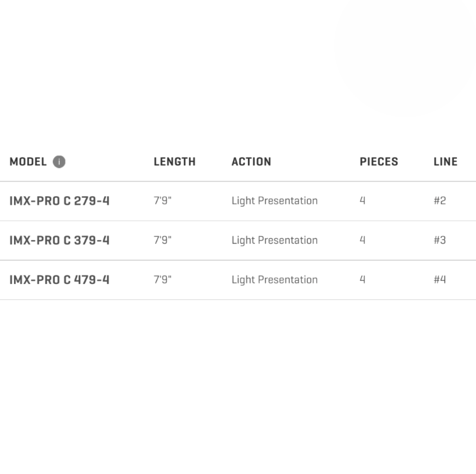Click the info icon beside MODEL
Viewport: 476px width, 474px height.
(59, 162)
